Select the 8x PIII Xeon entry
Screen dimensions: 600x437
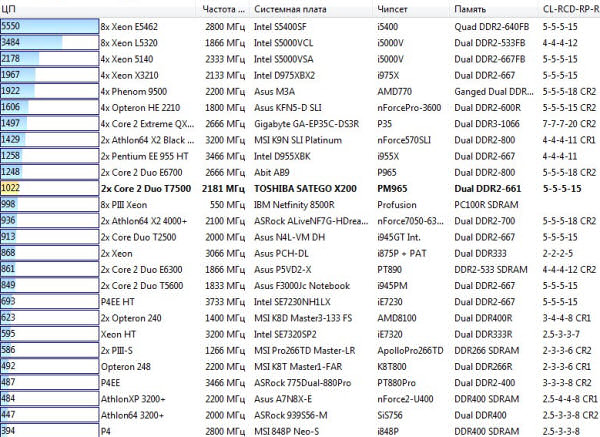pos(124,205)
